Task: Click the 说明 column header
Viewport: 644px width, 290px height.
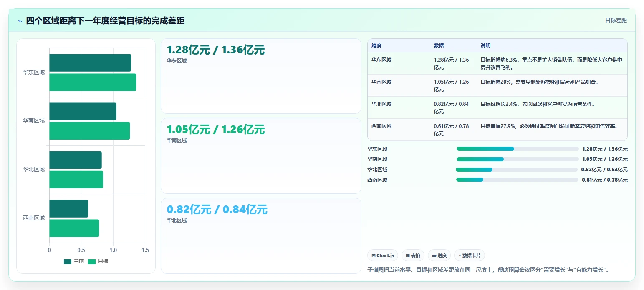Action: (485, 46)
